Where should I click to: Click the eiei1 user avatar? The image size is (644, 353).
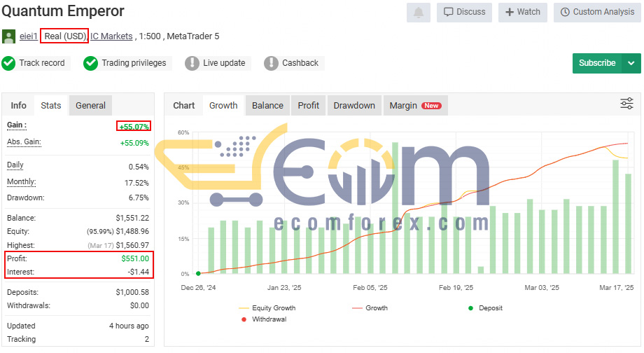coord(8,36)
